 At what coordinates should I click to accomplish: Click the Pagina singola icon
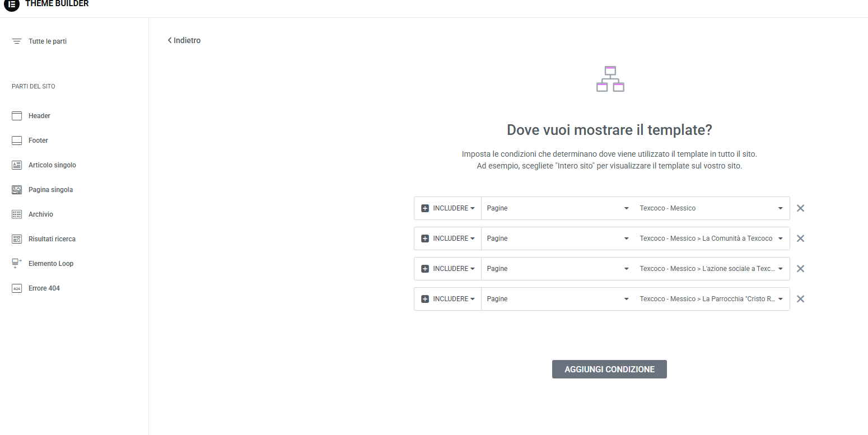tap(17, 190)
